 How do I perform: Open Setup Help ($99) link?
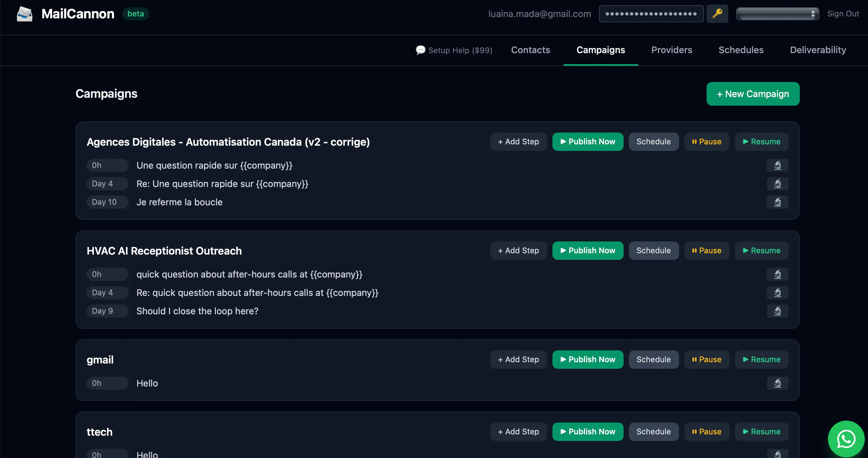(454, 50)
